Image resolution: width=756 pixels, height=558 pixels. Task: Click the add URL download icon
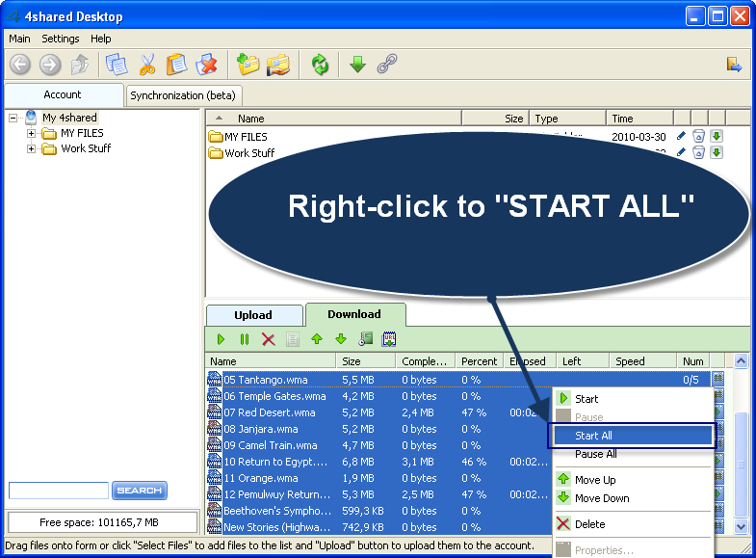click(x=389, y=339)
